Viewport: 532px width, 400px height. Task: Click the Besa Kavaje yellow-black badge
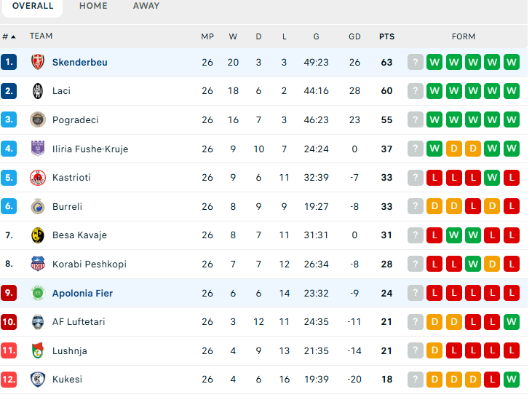point(38,235)
